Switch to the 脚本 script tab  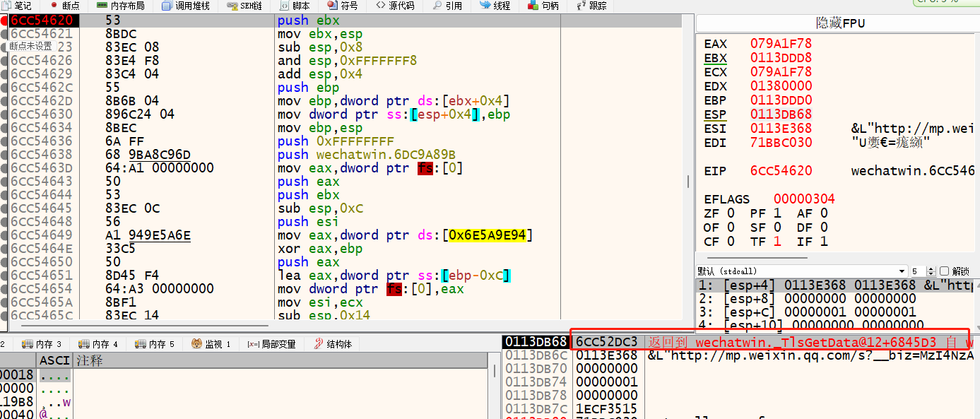click(295, 6)
